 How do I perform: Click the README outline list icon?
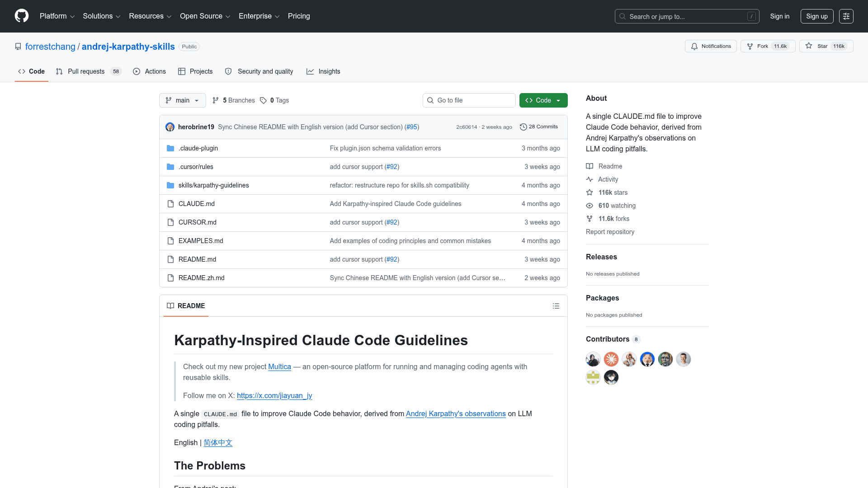(556, 306)
